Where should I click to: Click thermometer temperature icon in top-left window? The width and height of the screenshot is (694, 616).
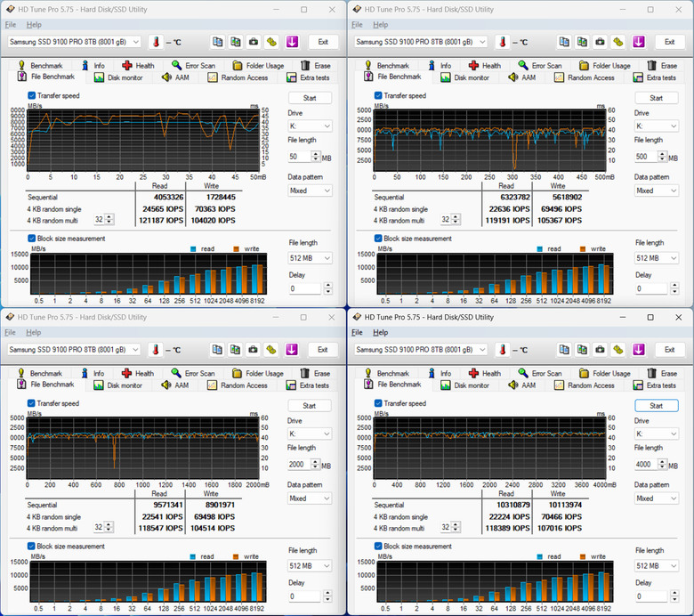coord(156,42)
